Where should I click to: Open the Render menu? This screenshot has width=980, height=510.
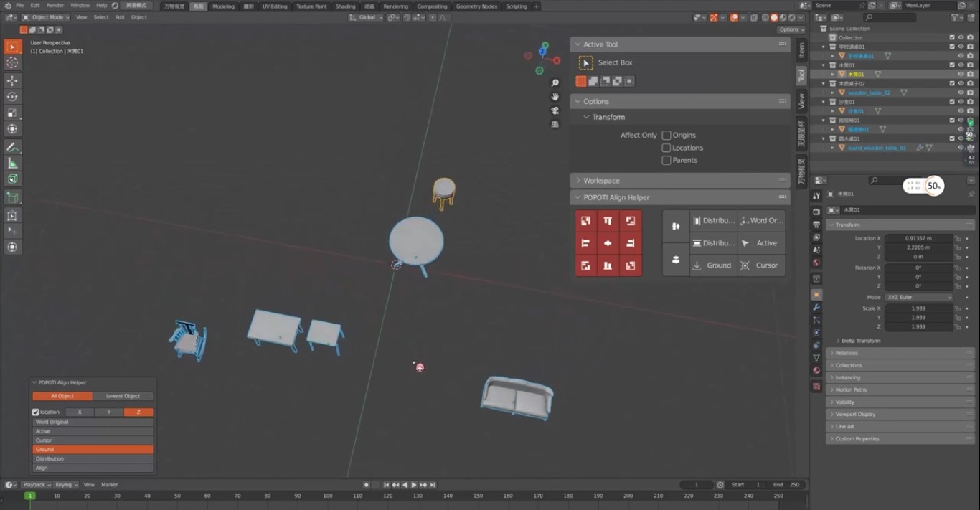coord(55,6)
